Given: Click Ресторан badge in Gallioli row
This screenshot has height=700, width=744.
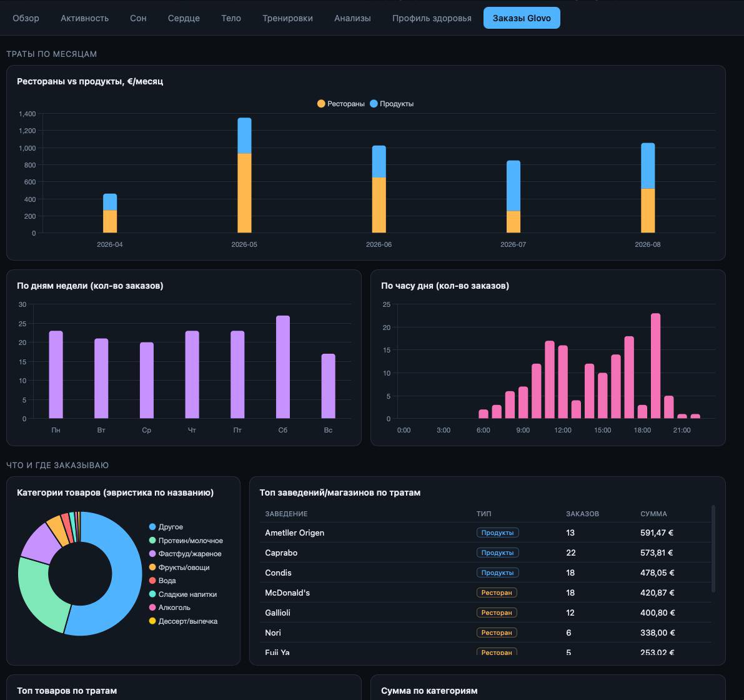Looking at the screenshot, I should click(497, 612).
